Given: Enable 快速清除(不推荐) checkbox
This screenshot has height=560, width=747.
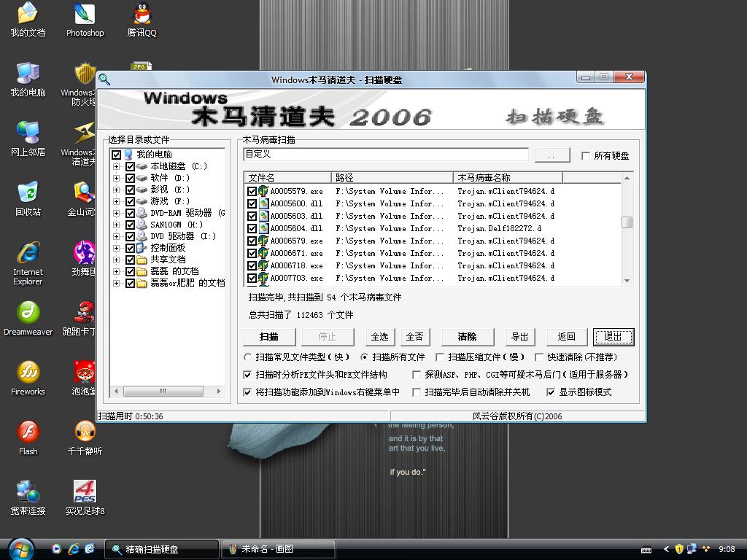Looking at the screenshot, I should [x=539, y=357].
